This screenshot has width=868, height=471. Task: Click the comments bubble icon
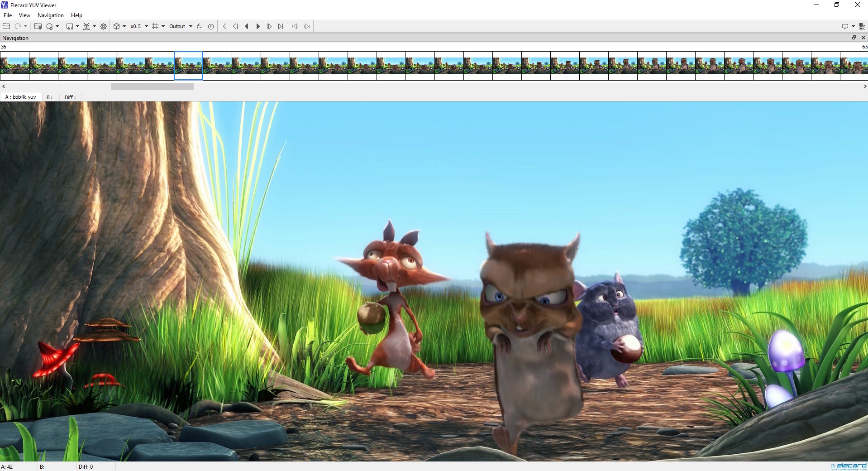(x=844, y=26)
